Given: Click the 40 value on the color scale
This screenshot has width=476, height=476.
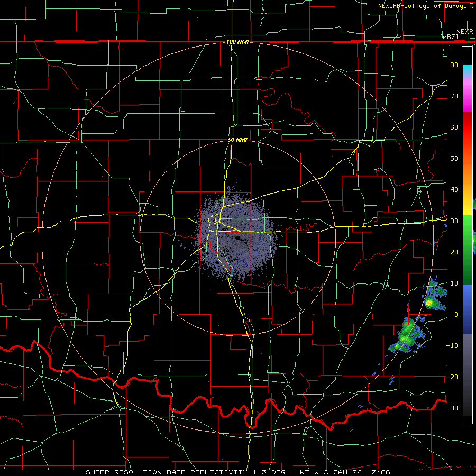Looking at the screenshot, I should pos(454,190).
